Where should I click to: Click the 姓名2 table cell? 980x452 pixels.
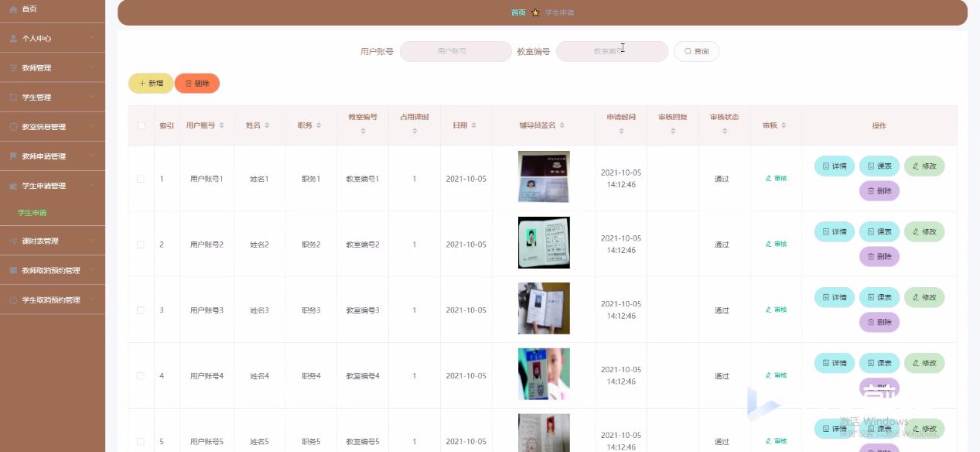(260, 245)
